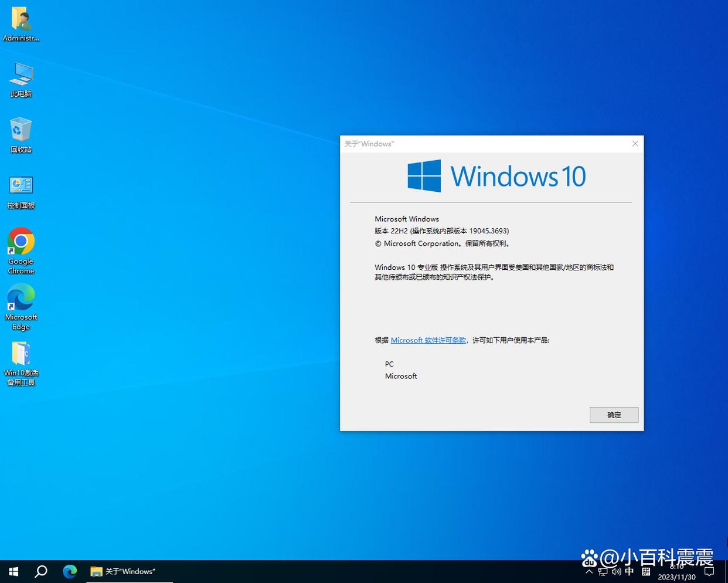Image resolution: width=728 pixels, height=583 pixels.
Task: Toggle the 中 Chinese/English input mode indicator
Action: coord(630,572)
